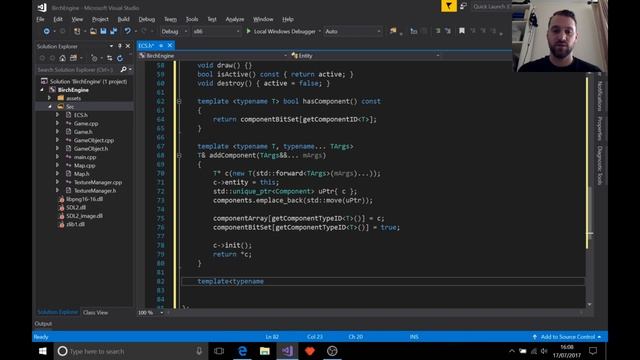Click the Home icon in Solution Explorer
This screenshot has width=640, height=360.
click(x=62, y=58)
